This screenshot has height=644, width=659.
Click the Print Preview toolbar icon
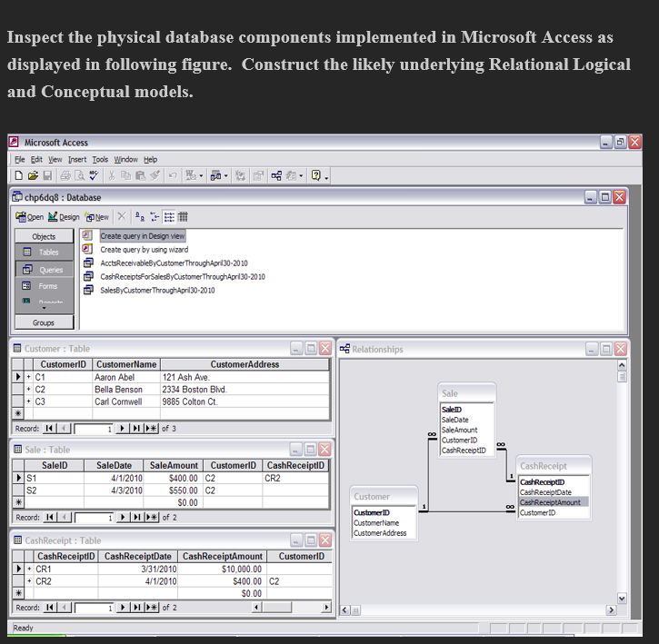[x=79, y=175]
